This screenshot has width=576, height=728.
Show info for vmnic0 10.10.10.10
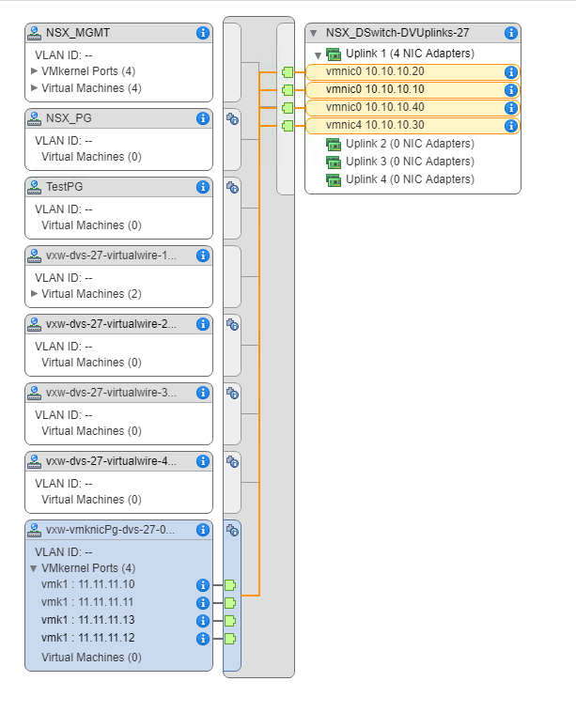510,89
